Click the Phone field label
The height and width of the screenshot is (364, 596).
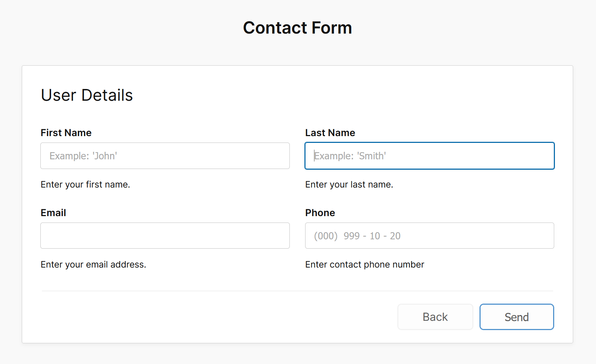320,213
